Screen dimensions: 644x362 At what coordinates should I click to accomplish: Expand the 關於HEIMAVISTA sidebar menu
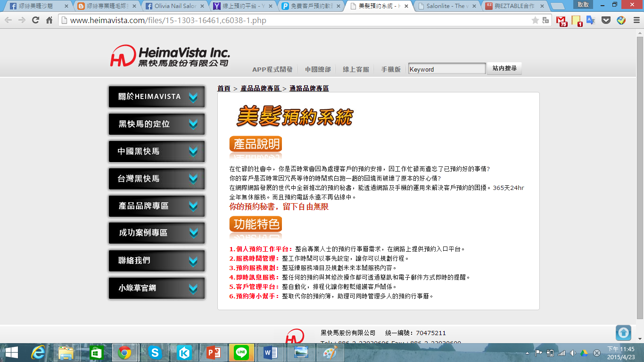click(157, 97)
